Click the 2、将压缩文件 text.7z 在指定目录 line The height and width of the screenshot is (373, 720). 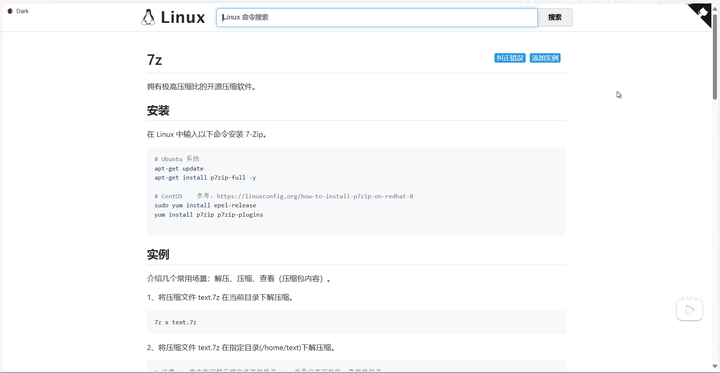click(241, 348)
